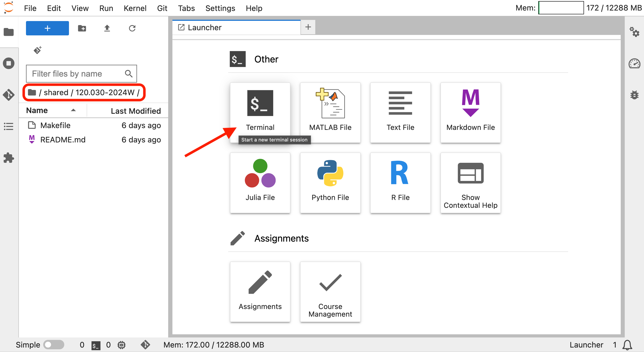
Task: Refresh the file browser list
Action: click(x=132, y=28)
